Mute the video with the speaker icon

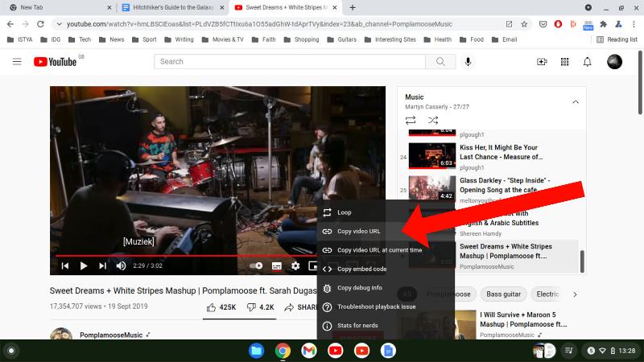coord(121,266)
